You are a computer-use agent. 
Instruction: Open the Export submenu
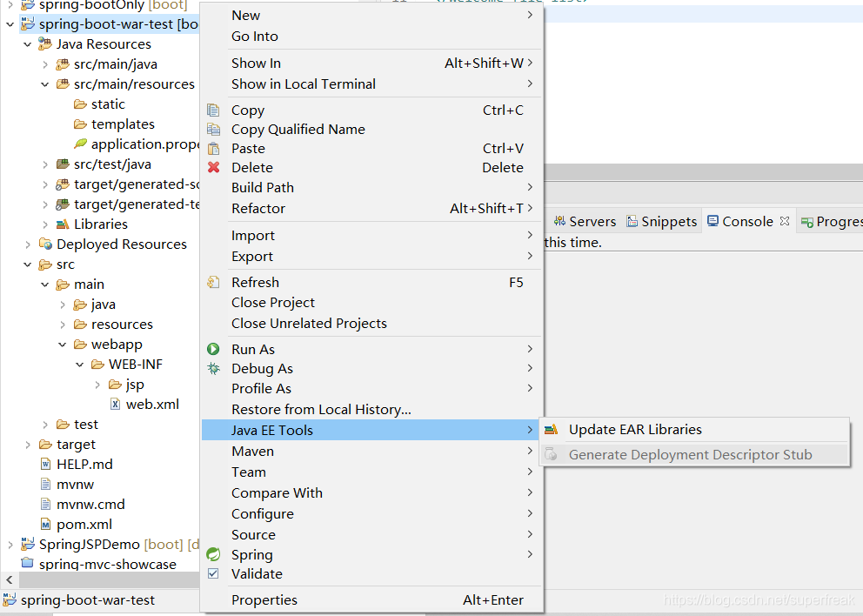pos(371,257)
